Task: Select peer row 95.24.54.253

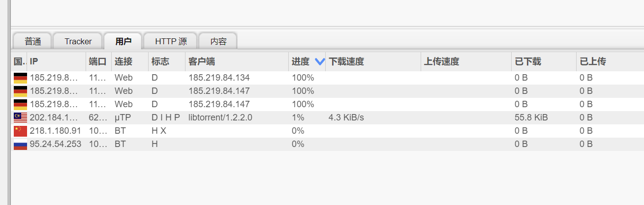Action: [327, 144]
